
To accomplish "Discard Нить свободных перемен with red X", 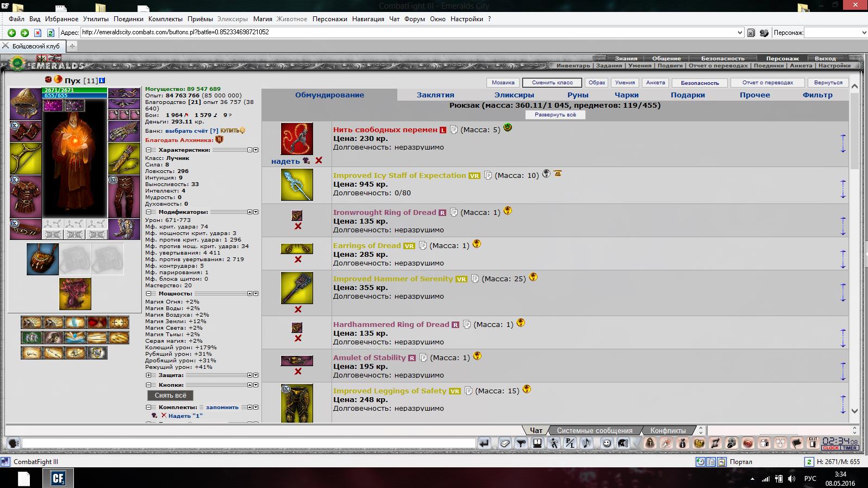I will pyautogui.click(x=319, y=160).
